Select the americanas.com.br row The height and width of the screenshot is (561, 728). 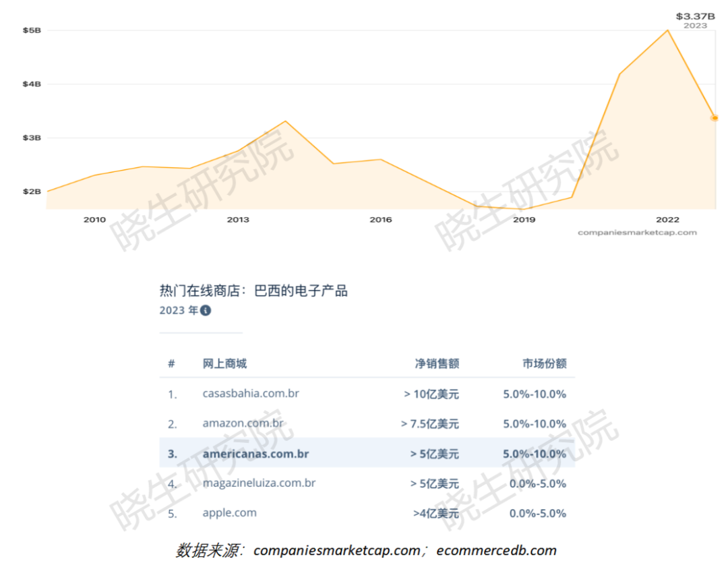[x=367, y=453]
